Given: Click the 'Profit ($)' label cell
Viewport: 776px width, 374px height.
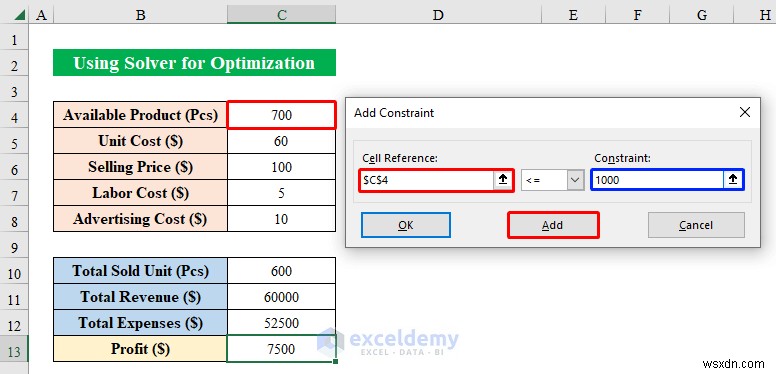Looking at the screenshot, I should pyautogui.click(x=141, y=349).
